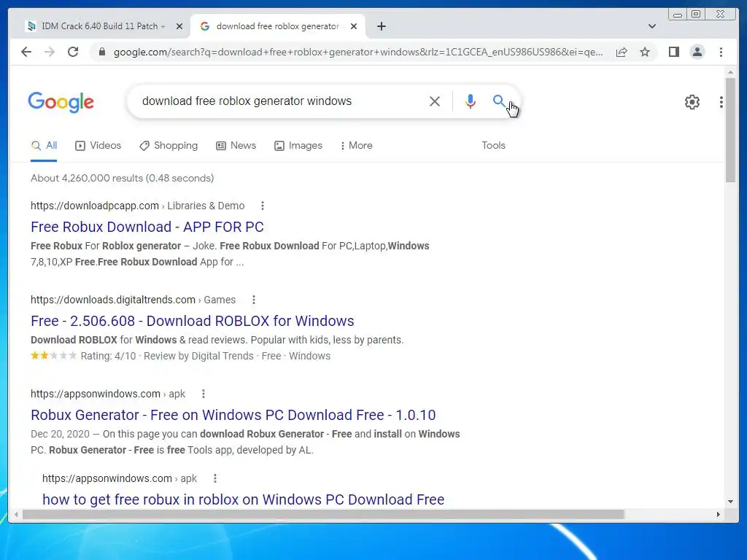The width and height of the screenshot is (747, 560).
Task: Start voice search with microphone icon
Action: pos(471,101)
